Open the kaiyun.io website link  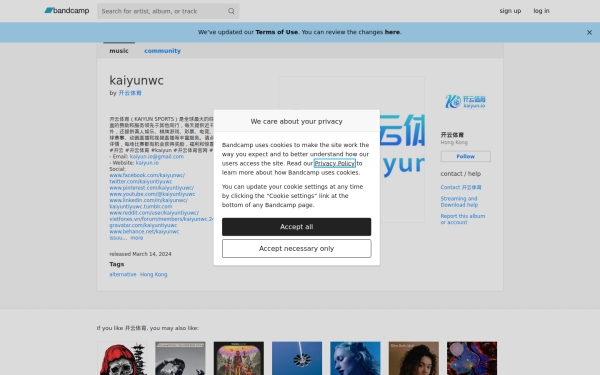click(147, 163)
